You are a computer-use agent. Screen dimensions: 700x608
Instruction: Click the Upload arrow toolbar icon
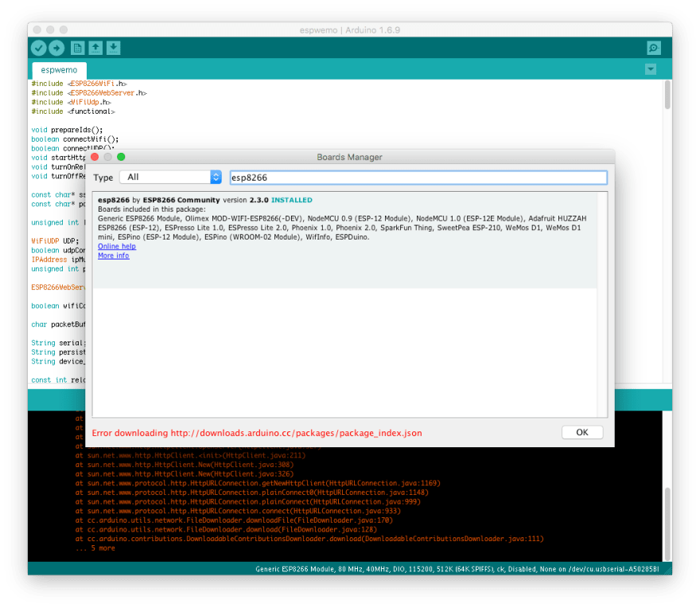[x=56, y=48]
